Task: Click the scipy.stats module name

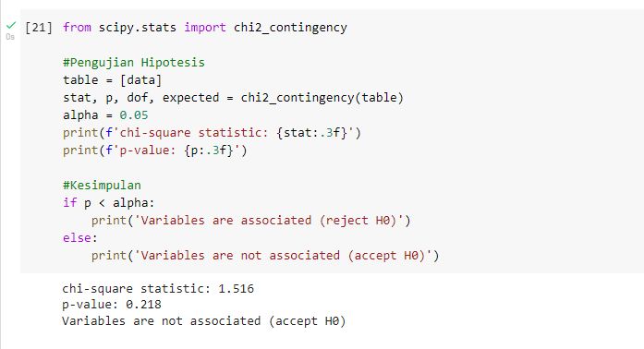Action: pyautogui.click(x=137, y=28)
